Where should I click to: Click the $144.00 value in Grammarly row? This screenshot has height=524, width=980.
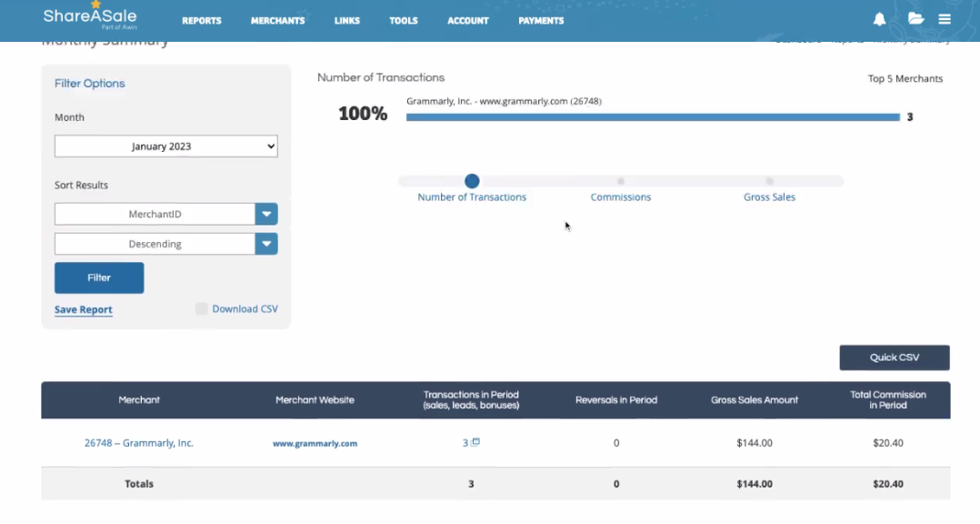[755, 443]
